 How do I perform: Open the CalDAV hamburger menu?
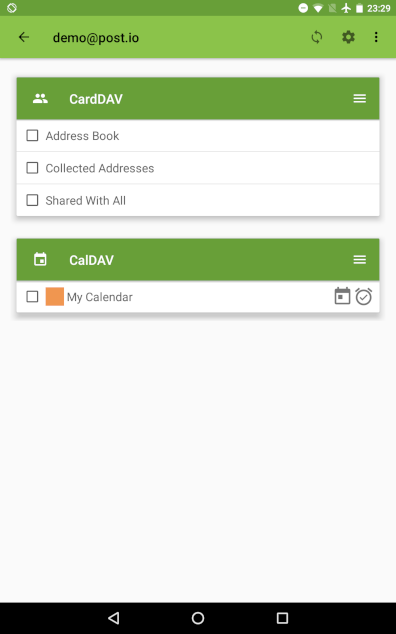pos(360,259)
